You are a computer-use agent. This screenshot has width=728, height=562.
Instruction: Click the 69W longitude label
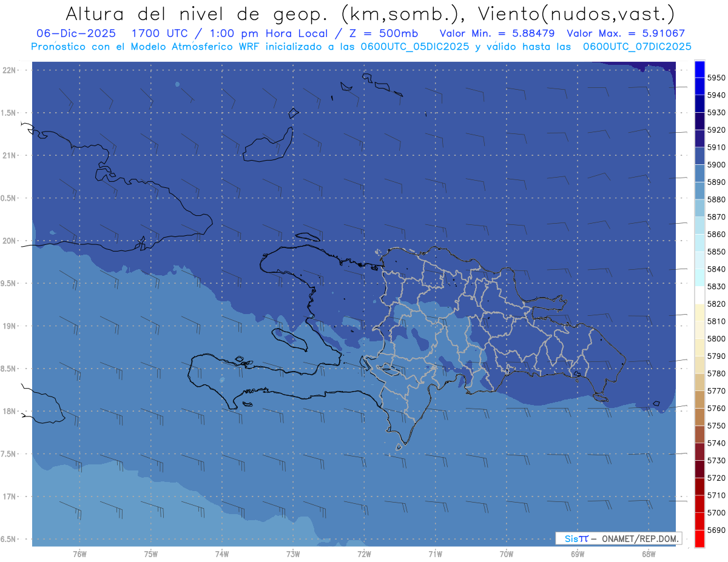tap(578, 554)
